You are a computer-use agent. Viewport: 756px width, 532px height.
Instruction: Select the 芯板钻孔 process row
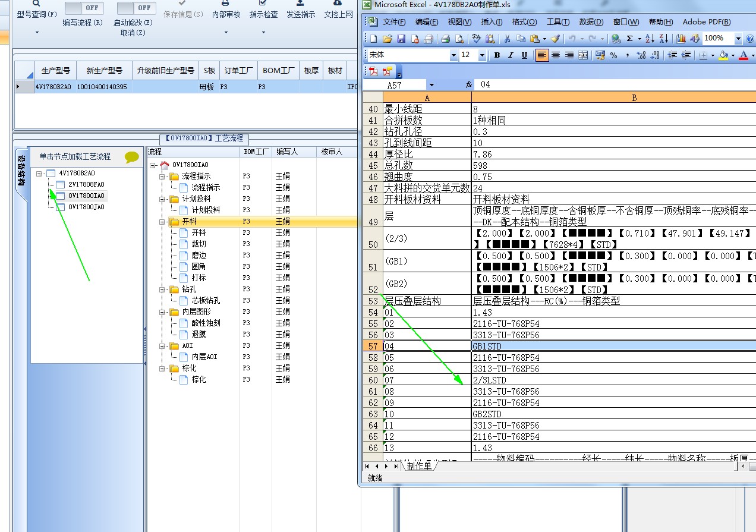(206, 301)
